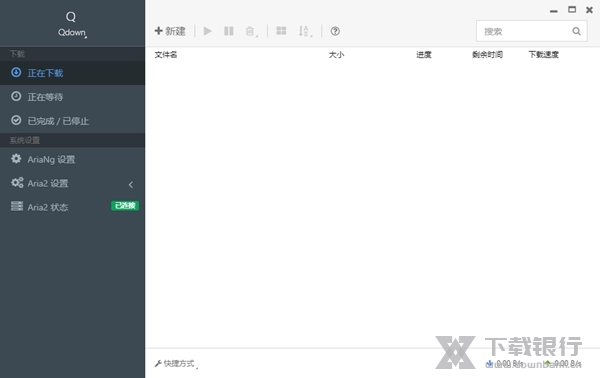Open the Qdown logo dropdown
Image resolution: width=600 pixels, height=378 pixels.
tap(72, 24)
